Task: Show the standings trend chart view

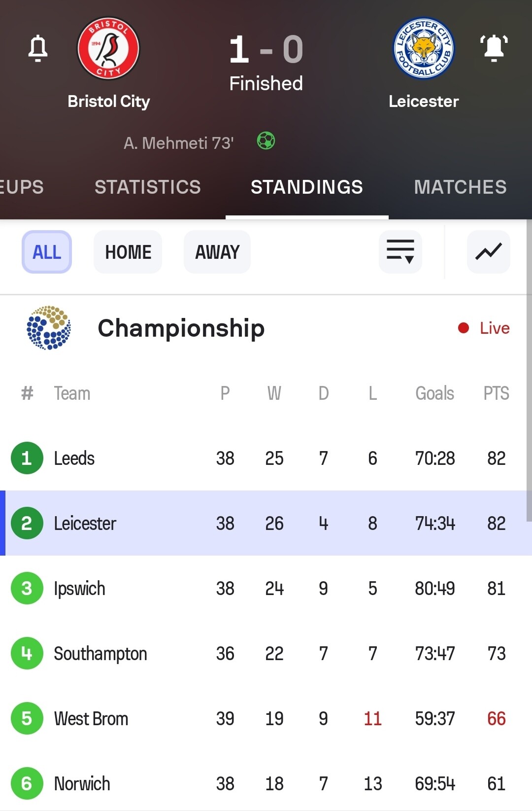Action: [x=488, y=252]
